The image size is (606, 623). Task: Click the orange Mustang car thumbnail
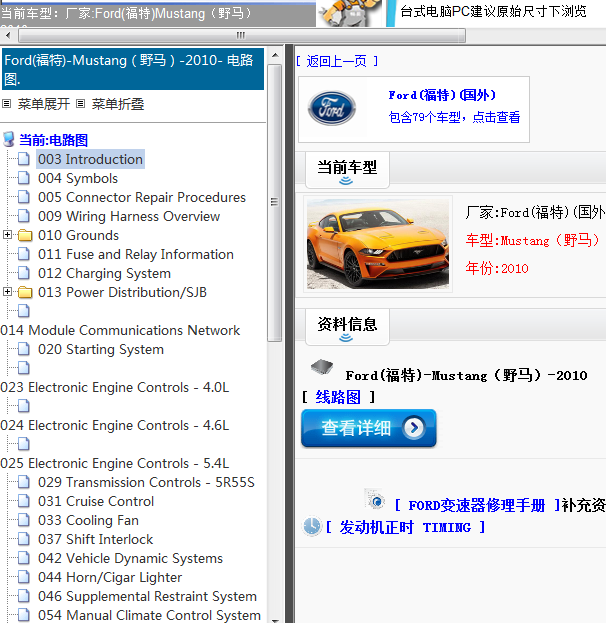(378, 244)
